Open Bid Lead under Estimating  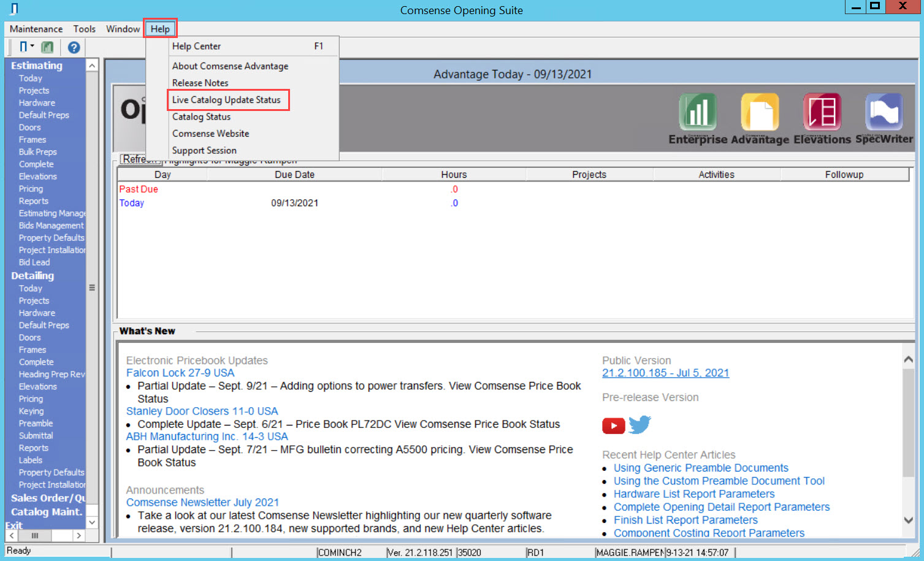click(x=34, y=262)
